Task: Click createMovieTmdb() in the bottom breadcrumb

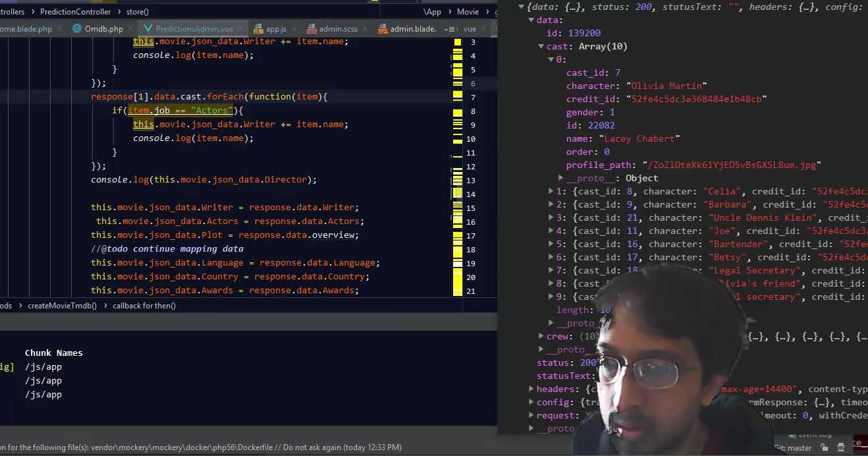Action: tap(62, 306)
